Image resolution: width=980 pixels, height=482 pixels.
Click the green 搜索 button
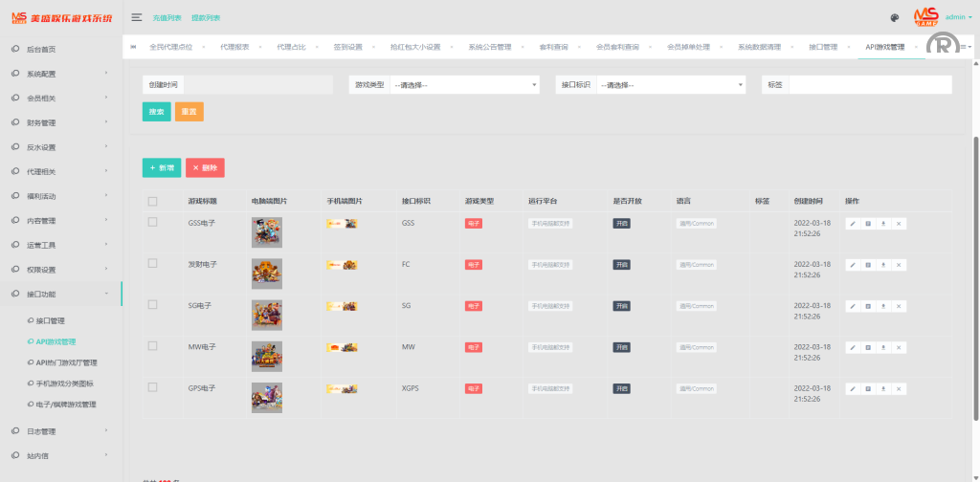click(x=157, y=112)
